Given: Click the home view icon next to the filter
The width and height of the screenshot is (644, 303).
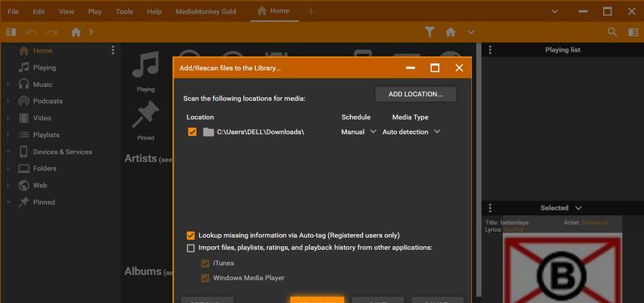Looking at the screenshot, I should click(x=451, y=32).
